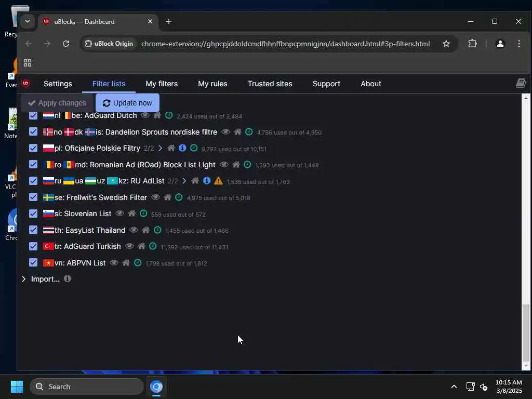
Task: View content of Romanian Ad Block List
Action: tap(224, 165)
